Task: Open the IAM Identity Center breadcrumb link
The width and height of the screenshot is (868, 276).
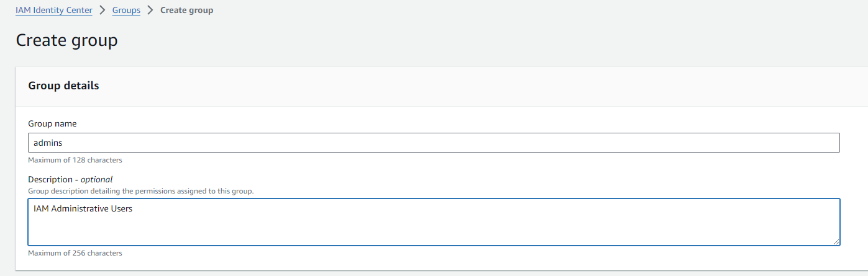Action: click(53, 11)
